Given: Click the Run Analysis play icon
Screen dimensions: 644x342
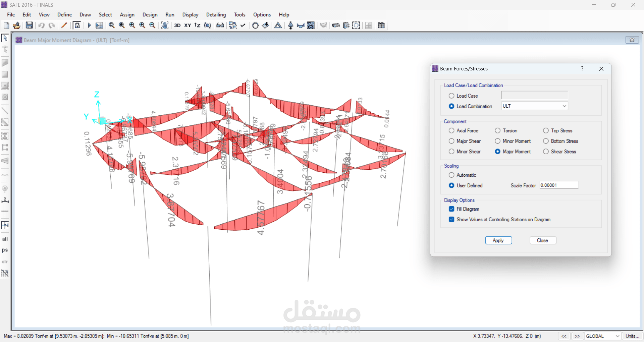Looking at the screenshot, I should click(x=89, y=25).
